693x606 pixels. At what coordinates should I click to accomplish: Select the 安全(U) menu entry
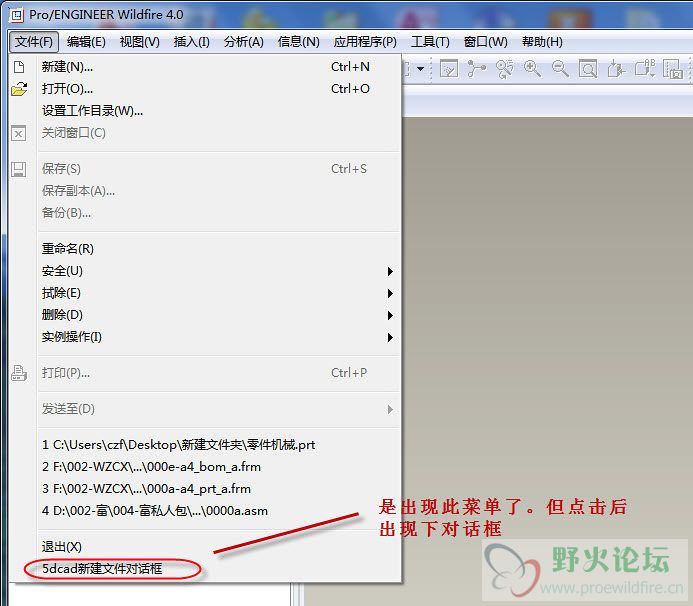206,271
